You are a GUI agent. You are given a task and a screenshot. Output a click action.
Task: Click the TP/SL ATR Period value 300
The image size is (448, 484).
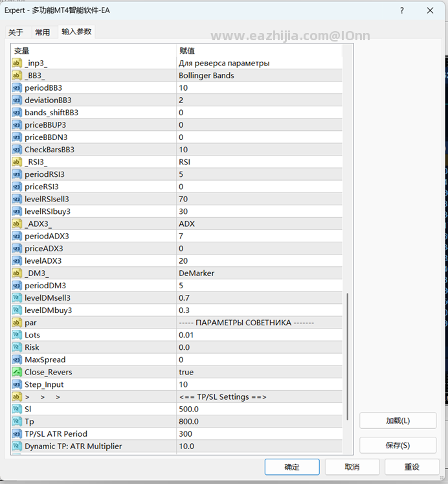coord(185,433)
